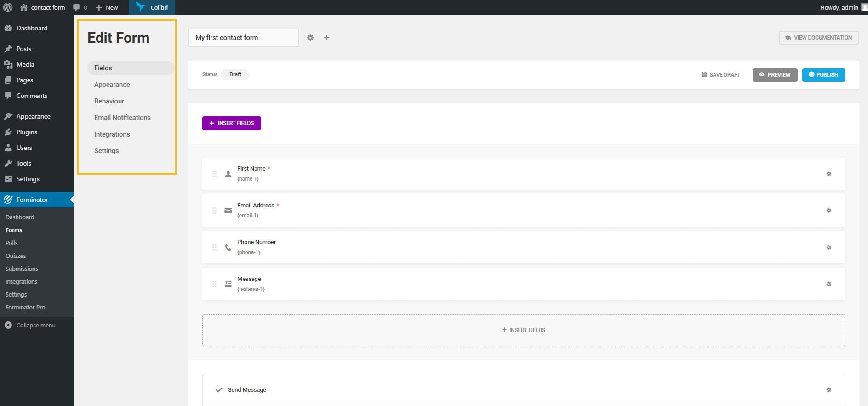Open the contact form site home link

pos(42,7)
